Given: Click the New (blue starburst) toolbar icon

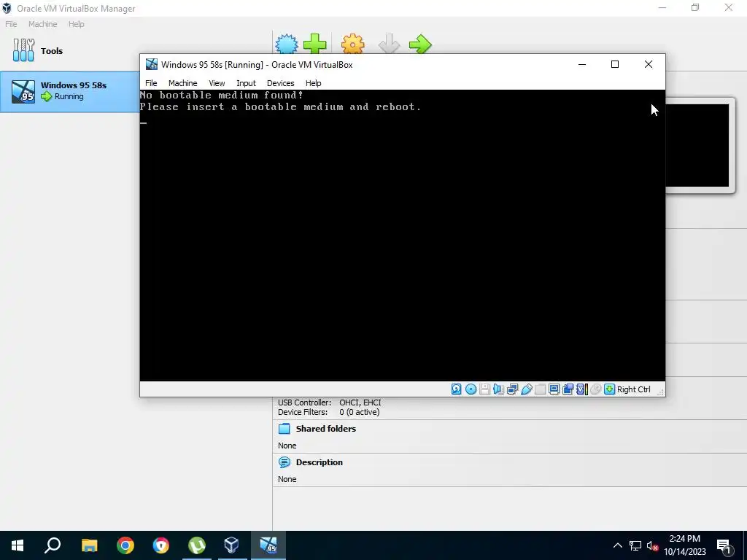Looking at the screenshot, I should click(x=287, y=44).
